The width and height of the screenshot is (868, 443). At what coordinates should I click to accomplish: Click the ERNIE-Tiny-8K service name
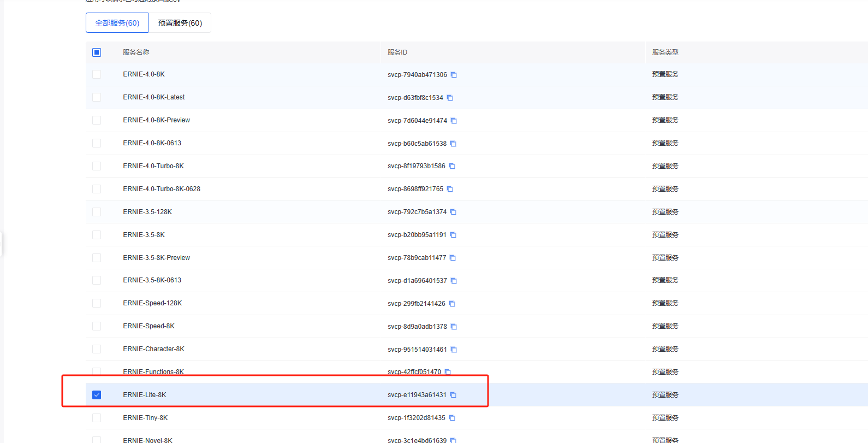click(145, 418)
